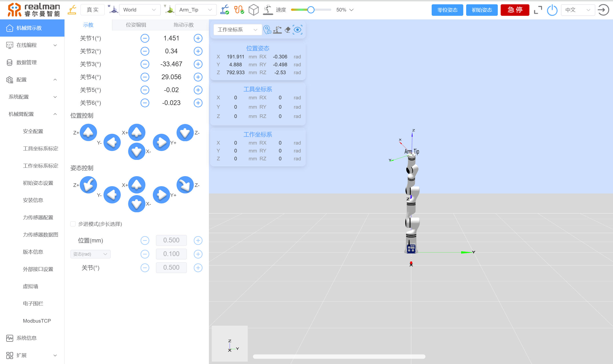This screenshot has width=613, height=364.
Task: Click the position control X+ arrow
Action: (x=137, y=132)
